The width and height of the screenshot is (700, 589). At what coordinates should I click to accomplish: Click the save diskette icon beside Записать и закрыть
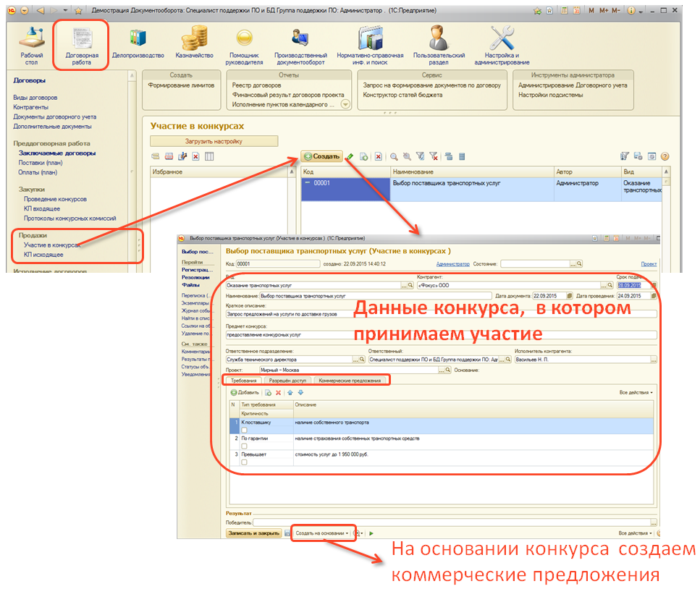[x=287, y=533]
